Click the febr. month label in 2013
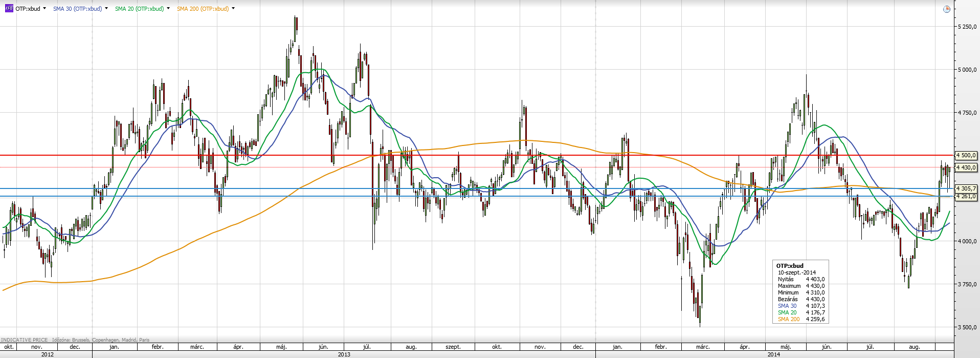This screenshot has height=358, width=980. tap(158, 347)
